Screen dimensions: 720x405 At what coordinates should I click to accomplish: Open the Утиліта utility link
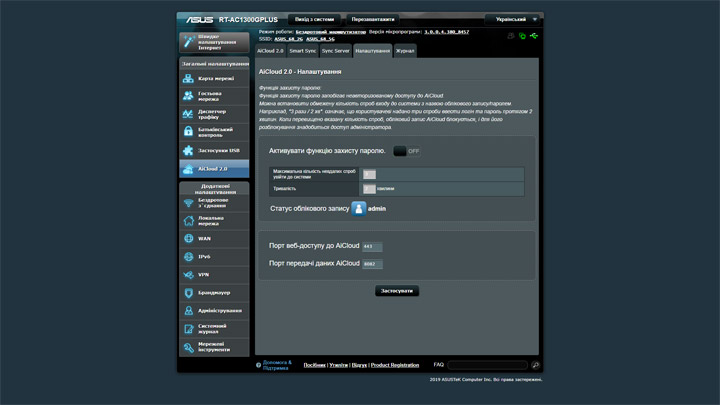coord(338,365)
